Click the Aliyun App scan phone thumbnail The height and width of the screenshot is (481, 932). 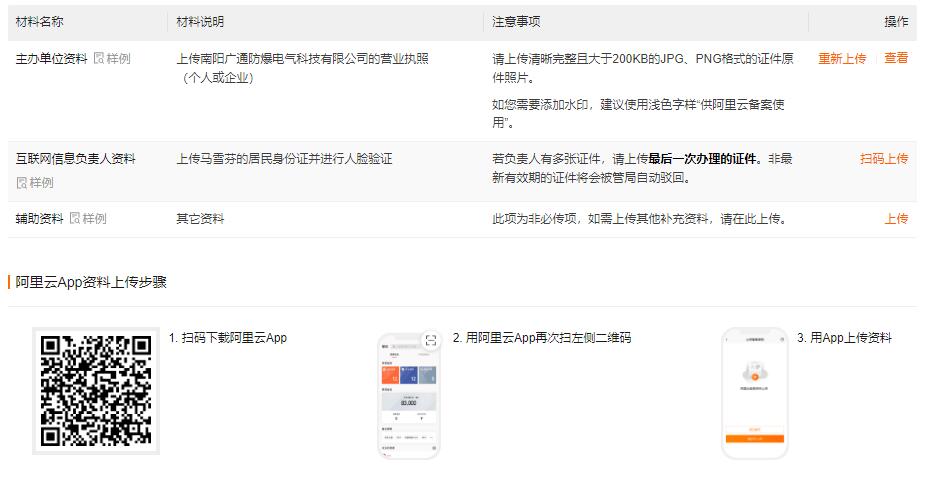[x=408, y=397]
